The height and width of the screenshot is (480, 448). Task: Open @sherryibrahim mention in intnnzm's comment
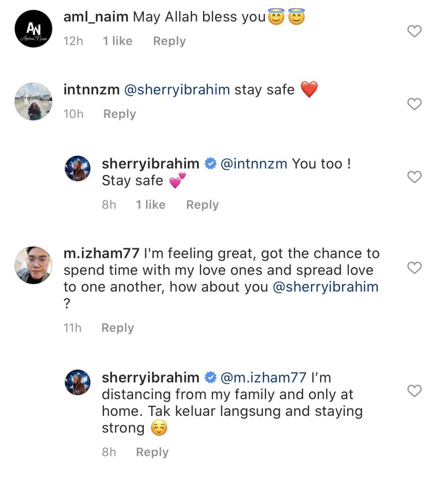pos(177,90)
